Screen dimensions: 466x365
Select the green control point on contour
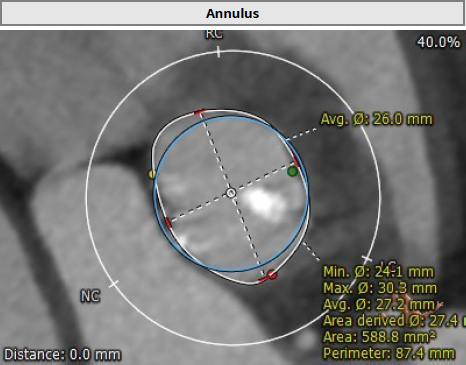click(292, 172)
